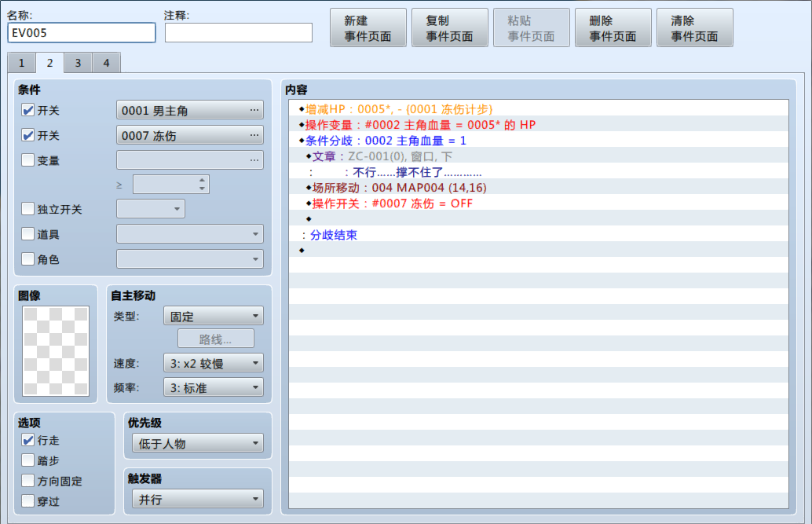The image size is (812, 524).
Task: Click the 清除事件页面 button
Action: 695,28
